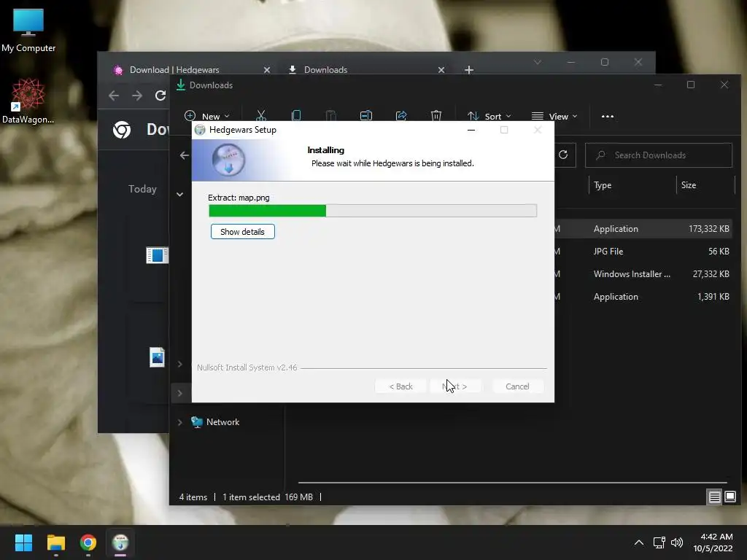The height and width of the screenshot is (560, 747).
Task: Click the Copy icon in Explorer toolbar
Action: click(296, 116)
